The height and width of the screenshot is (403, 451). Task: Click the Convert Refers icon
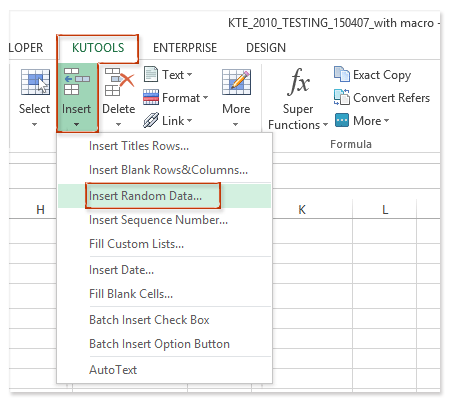342,97
